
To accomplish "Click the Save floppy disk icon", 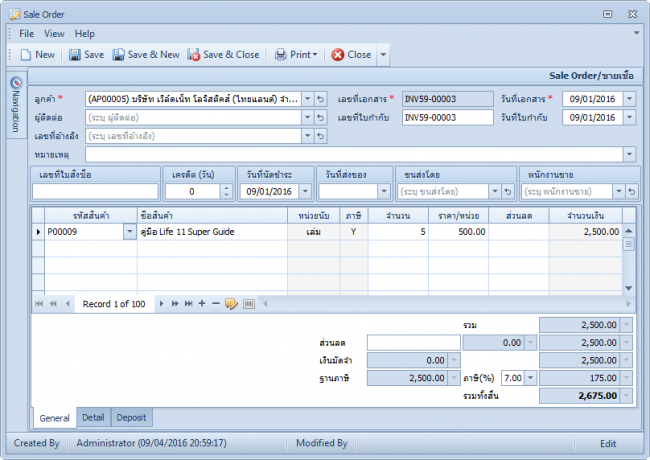I will (75, 55).
